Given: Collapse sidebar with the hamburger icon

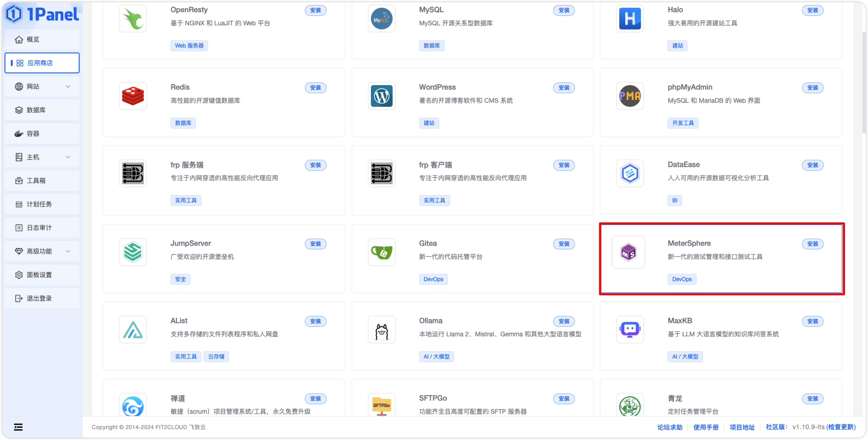Looking at the screenshot, I should (18, 427).
